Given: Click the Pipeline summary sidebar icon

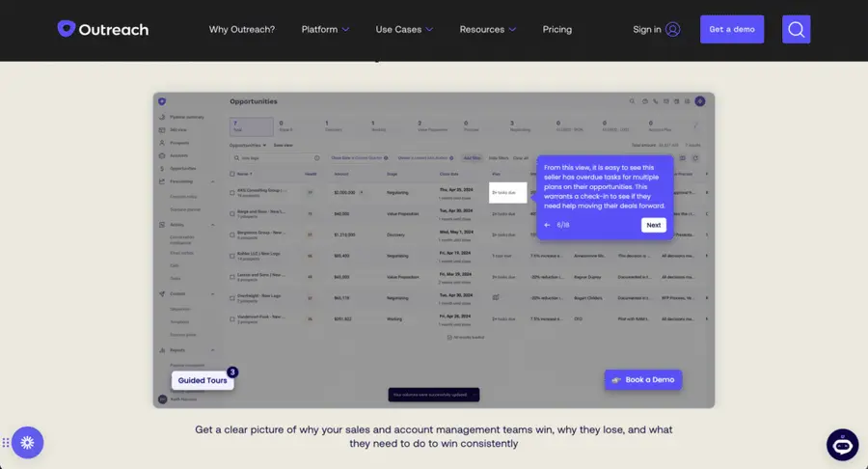Looking at the screenshot, I should [x=162, y=117].
